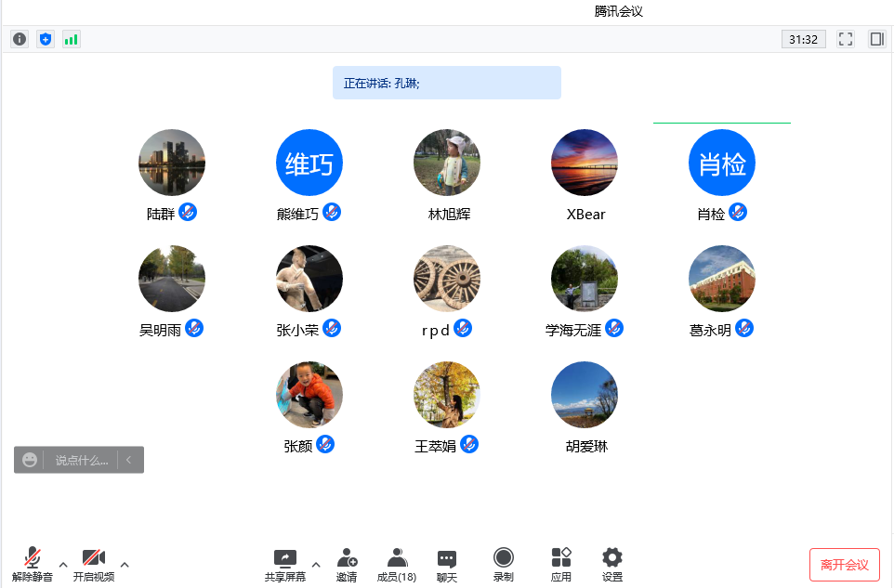Click the meeting info icon
Screen dimensions: 894x588
[20, 39]
